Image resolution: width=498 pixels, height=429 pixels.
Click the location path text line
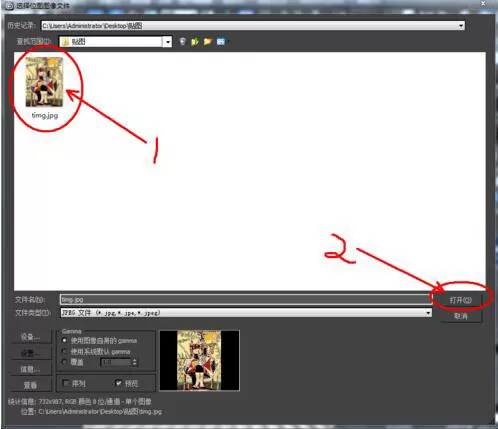point(92,412)
